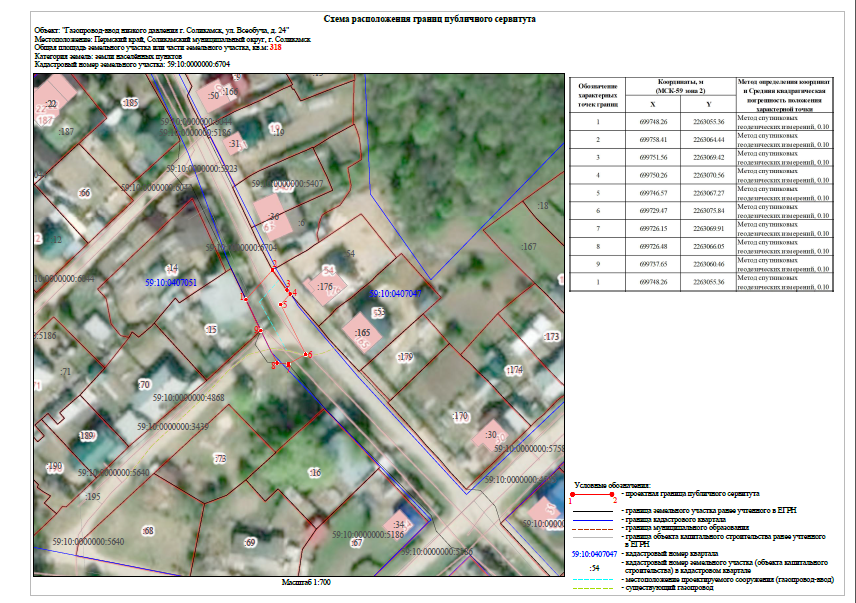Click the "Условные обозначения:" legend heading

(x=612, y=485)
